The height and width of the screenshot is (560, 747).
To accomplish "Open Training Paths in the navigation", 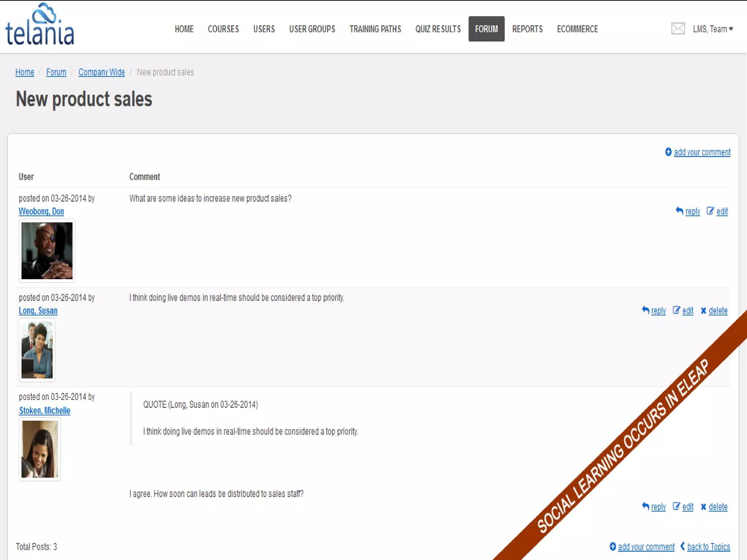I will click(375, 29).
